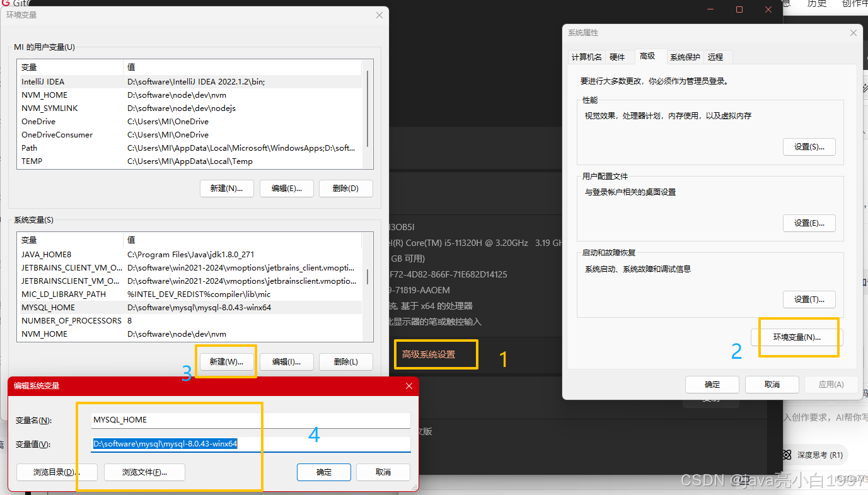868x495 pixels.
Task: Switch to the 硬件 tab
Action: 617,57
